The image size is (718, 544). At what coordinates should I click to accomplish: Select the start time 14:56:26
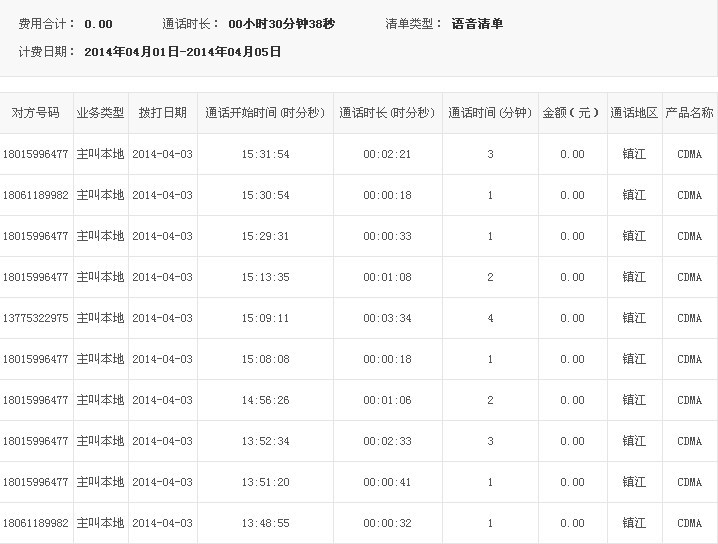point(266,400)
